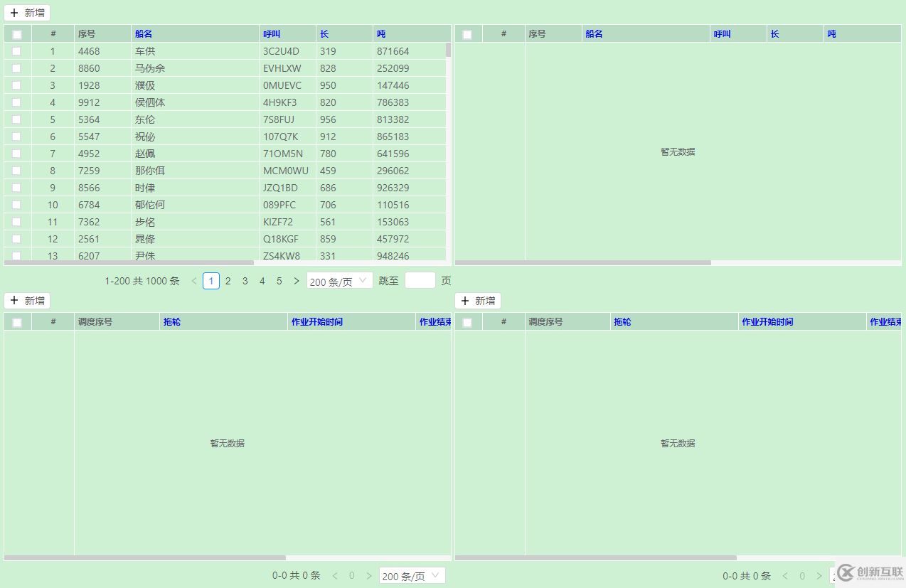Toggle the select-all checkbox in the populated ship table header
Image resolution: width=906 pixels, height=588 pixels.
(x=17, y=34)
